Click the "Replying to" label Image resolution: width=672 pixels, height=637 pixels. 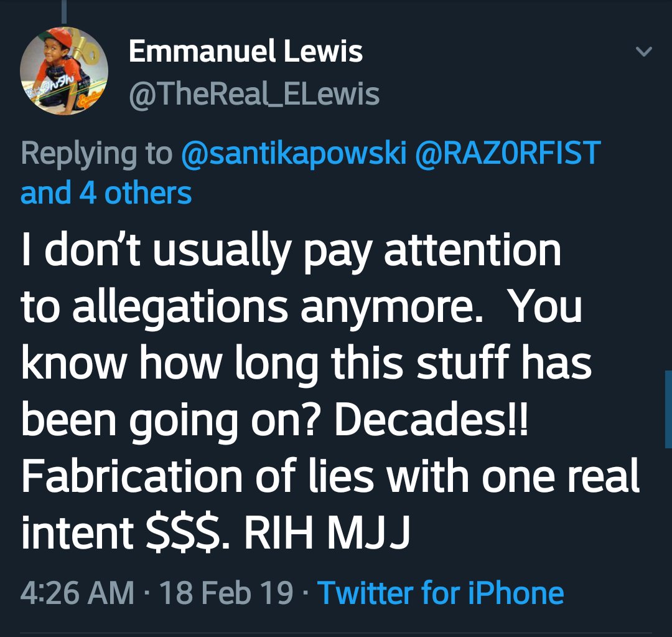pos(96,154)
